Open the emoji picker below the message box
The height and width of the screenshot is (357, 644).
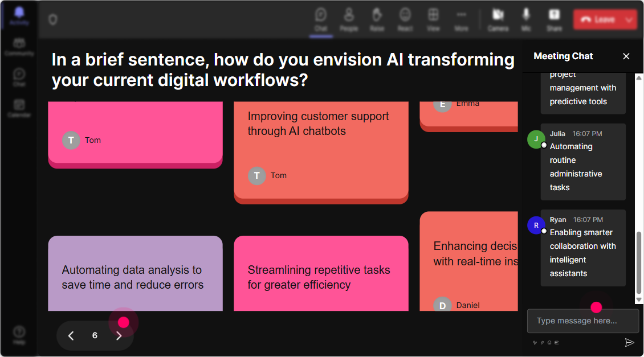(x=549, y=343)
